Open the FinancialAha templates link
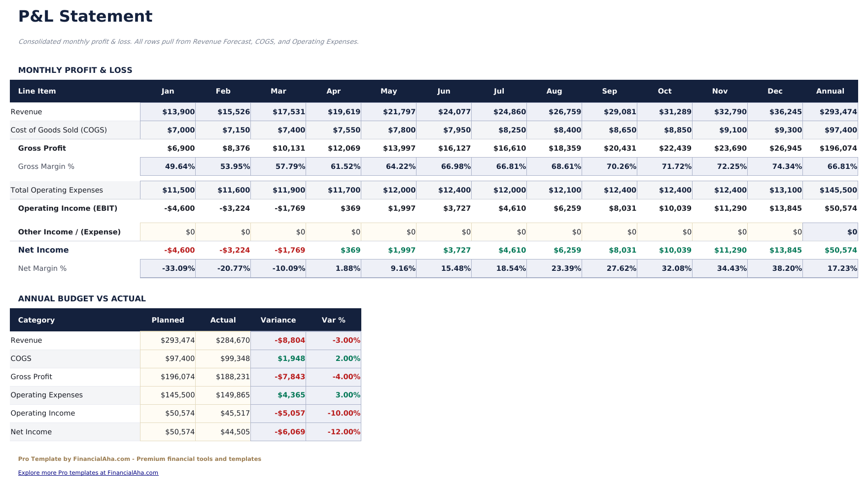 pos(88,472)
